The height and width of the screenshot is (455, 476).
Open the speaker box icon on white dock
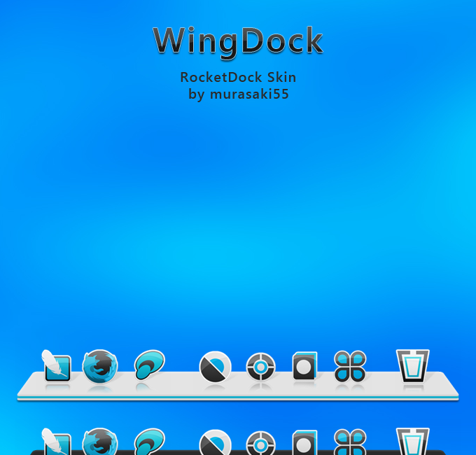point(304,366)
